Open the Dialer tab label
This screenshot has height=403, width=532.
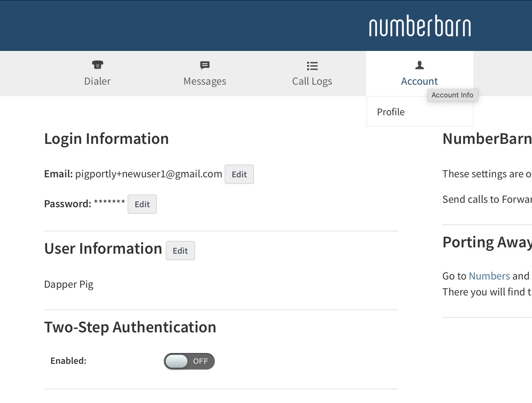tap(97, 81)
